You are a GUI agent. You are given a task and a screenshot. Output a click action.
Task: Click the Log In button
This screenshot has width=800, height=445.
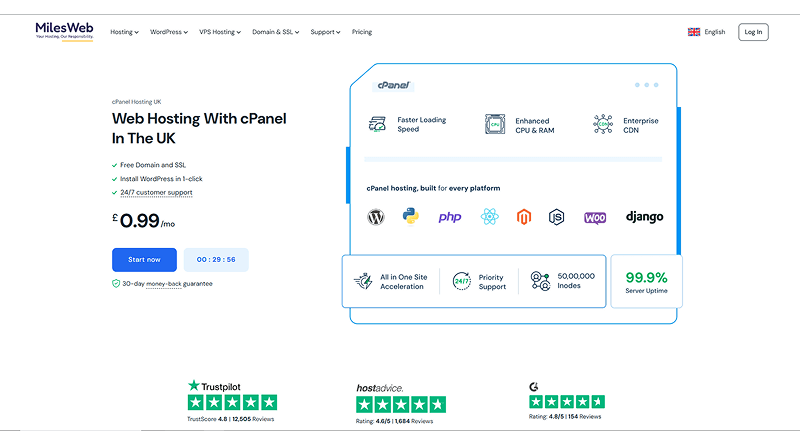tap(753, 32)
